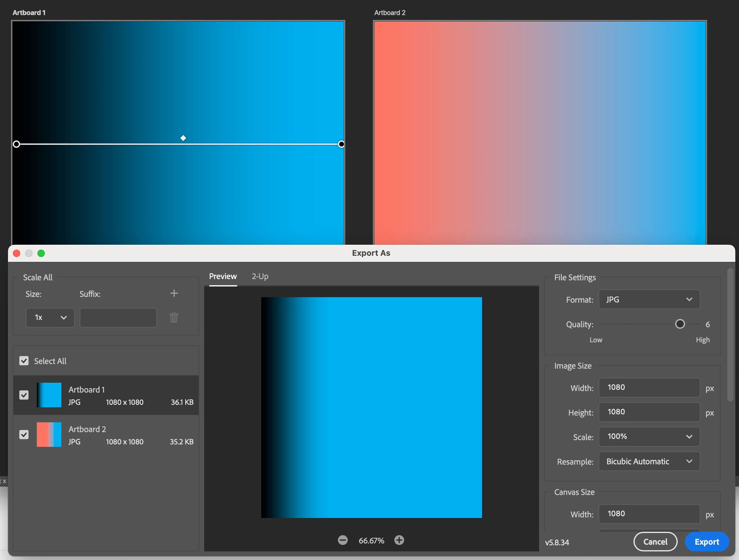Click the Quality slider handle
739x560 pixels.
point(680,324)
